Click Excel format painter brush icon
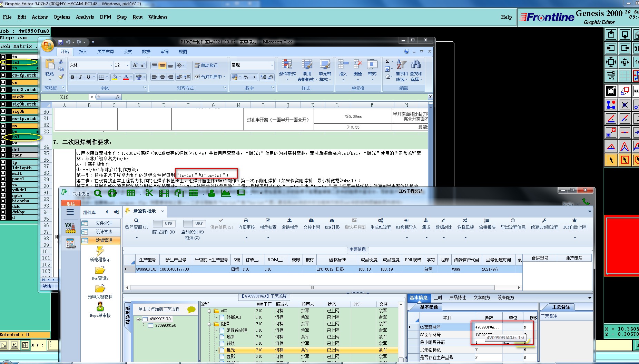Image resolution: width=639 pixels, height=364 pixels. pos(61,77)
